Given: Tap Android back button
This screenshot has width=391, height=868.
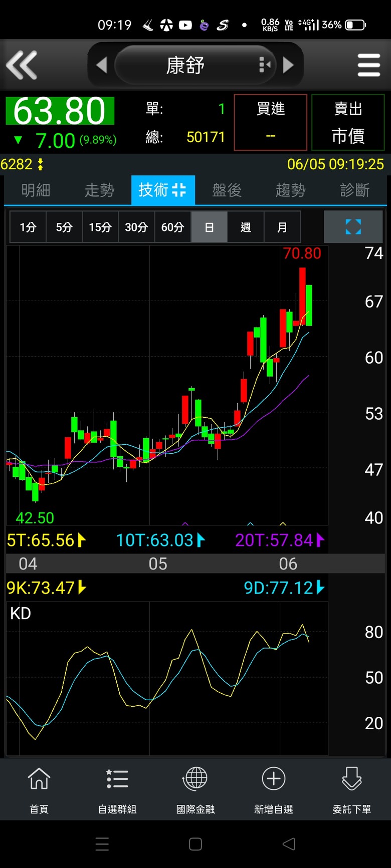Looking at the screenshot, I should coord(289,844).
